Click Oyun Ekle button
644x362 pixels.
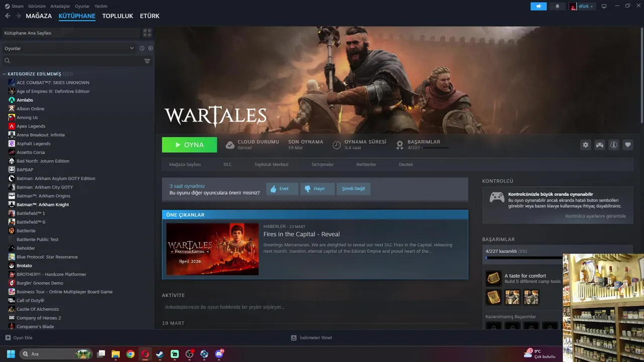19,338
